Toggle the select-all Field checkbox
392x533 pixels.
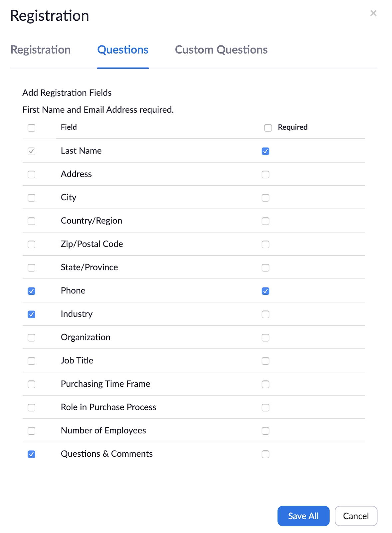32,128
